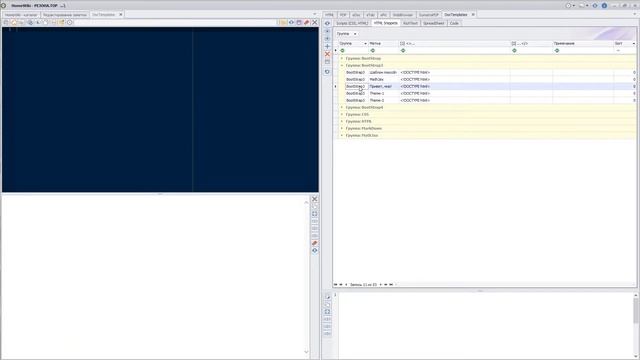Open the RichText subtab
This screenshot has width=640, height=360.
pos(410,23)
